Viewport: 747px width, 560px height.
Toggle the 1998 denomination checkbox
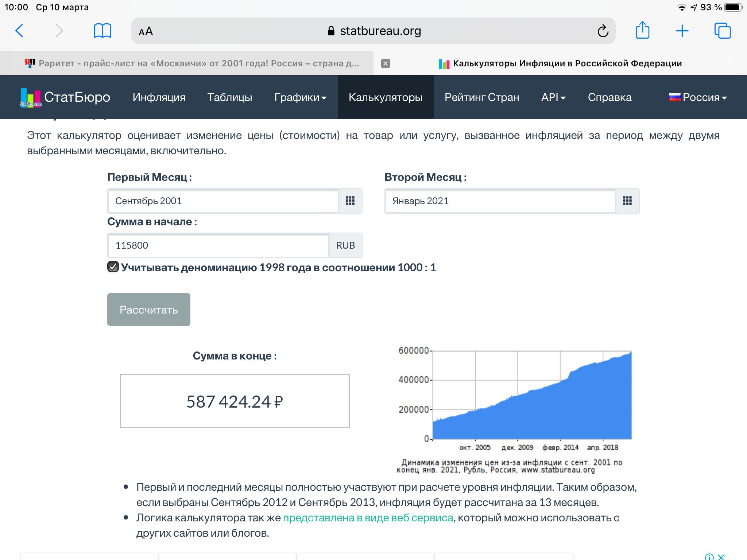[x=113, y=267]
